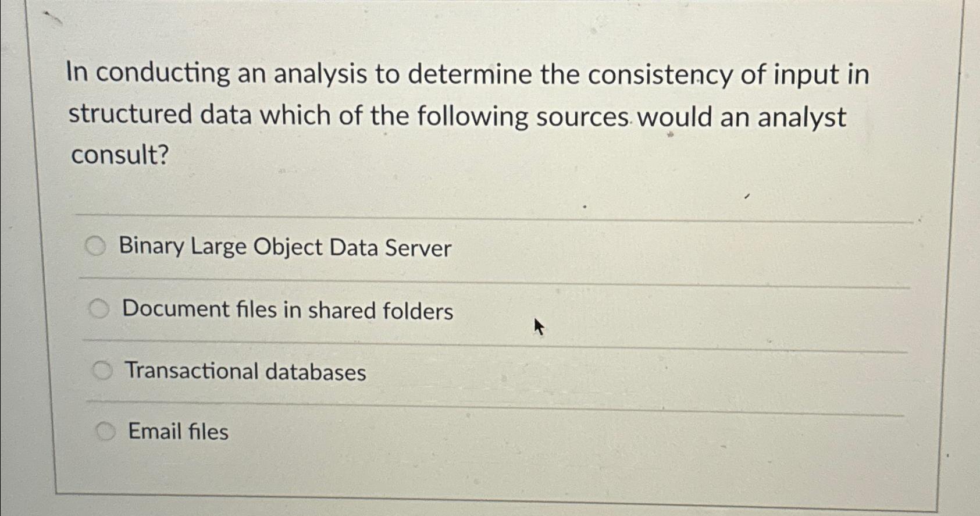The height and width of the screenshot is (516, 980).
Task: Select the Document files in shared folders option
Action: point(101,309)
